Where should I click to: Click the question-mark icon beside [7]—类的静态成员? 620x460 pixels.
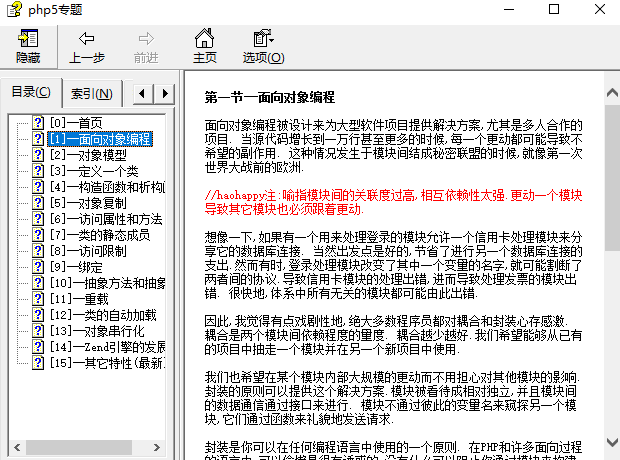pyautogui.click(x=38, y=235)
